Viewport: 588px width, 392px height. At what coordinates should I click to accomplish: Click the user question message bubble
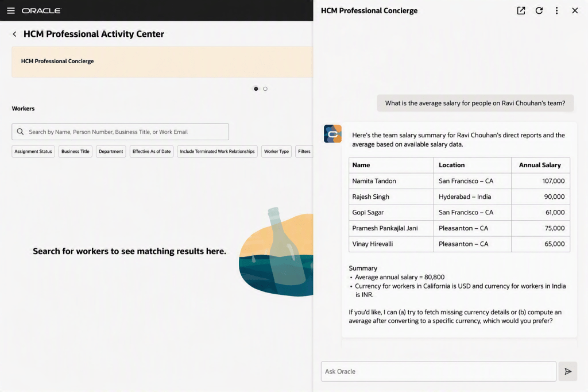click(x=475, y=103)
